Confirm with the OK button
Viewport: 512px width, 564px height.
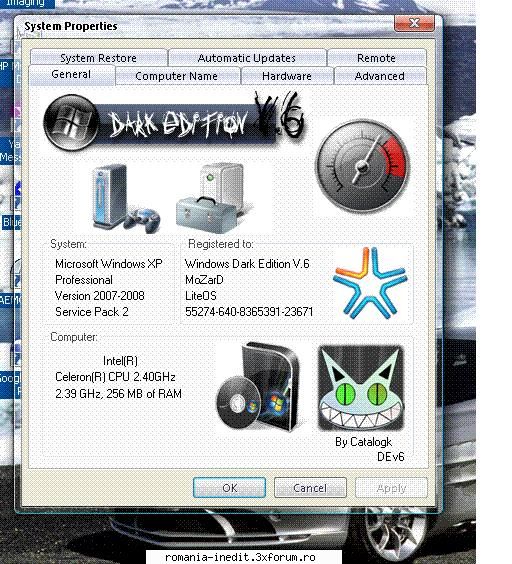tap(230, 488)
